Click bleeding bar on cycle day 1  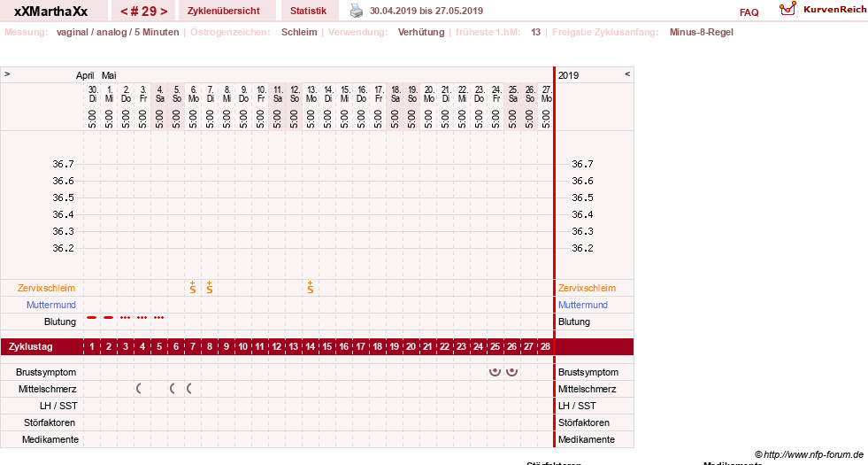coord(92,318)
